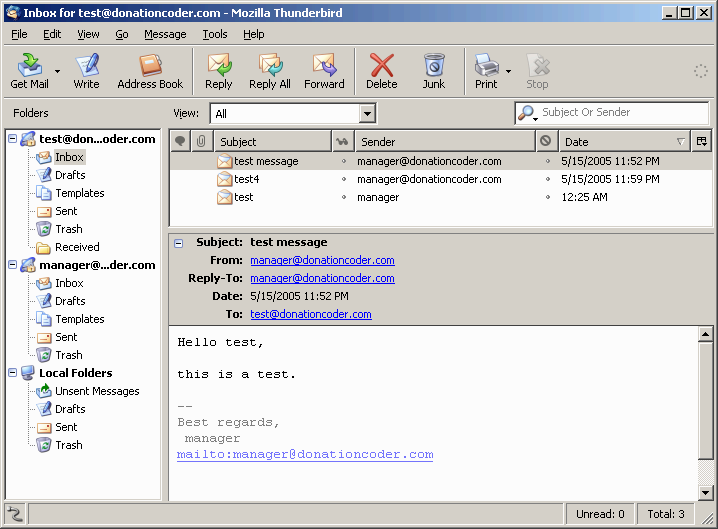This screenshot has width=718, height=529.
Task: Open the Tools menu
Action: 215,34
